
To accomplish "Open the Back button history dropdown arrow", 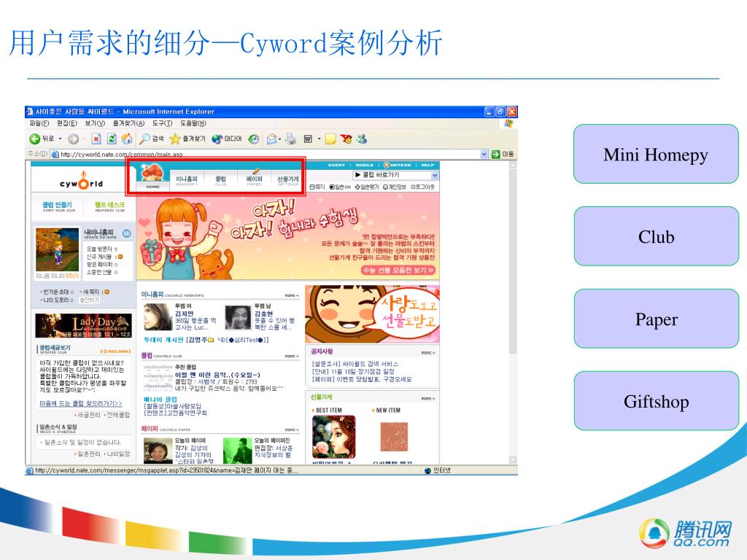I will [x=60, y=139].
